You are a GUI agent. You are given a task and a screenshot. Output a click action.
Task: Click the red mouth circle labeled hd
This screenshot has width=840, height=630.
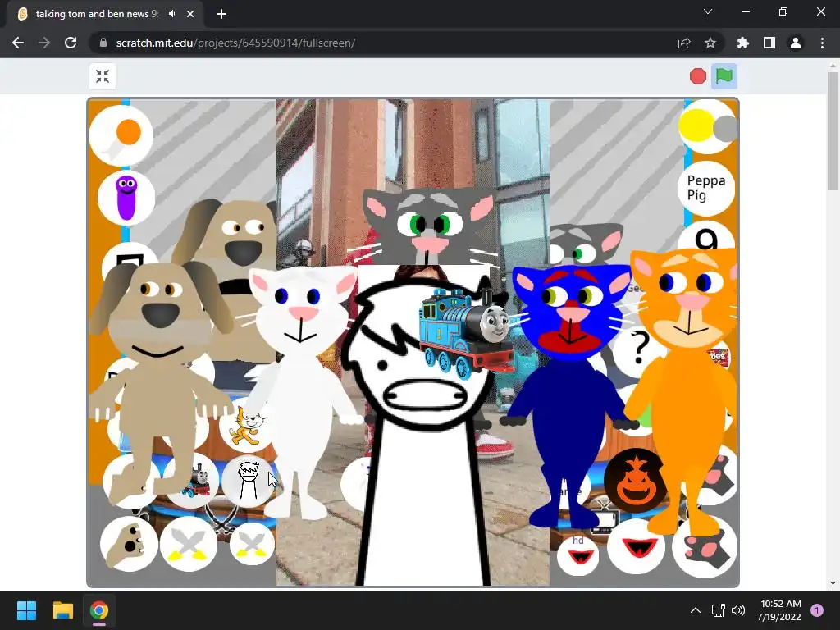[578, 555]
